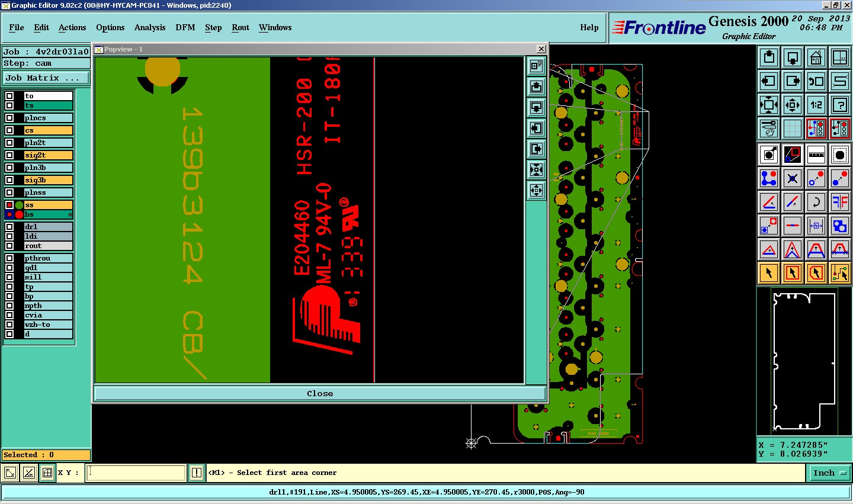The width and height of the screenshot is (853, 504).
Task: Click the pan up icon in right toolbar
Action: [x=769, y=57]
